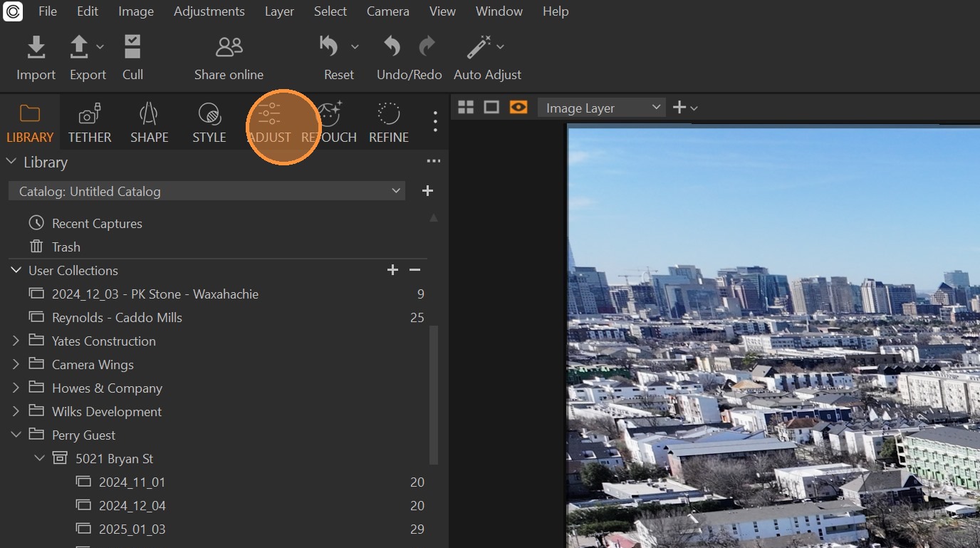The width and height of the screenshot is (980, 548).
Task: Switch to the Tether tool tab
Action: (90, 123)
